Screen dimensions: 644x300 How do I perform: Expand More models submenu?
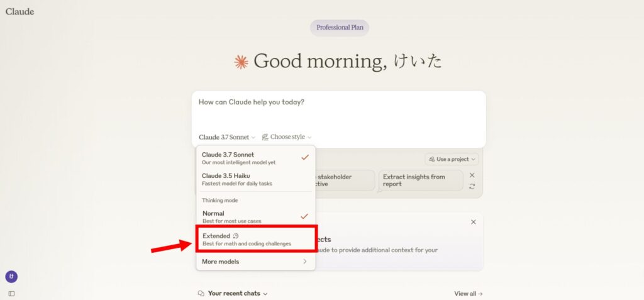pos(256,262)
